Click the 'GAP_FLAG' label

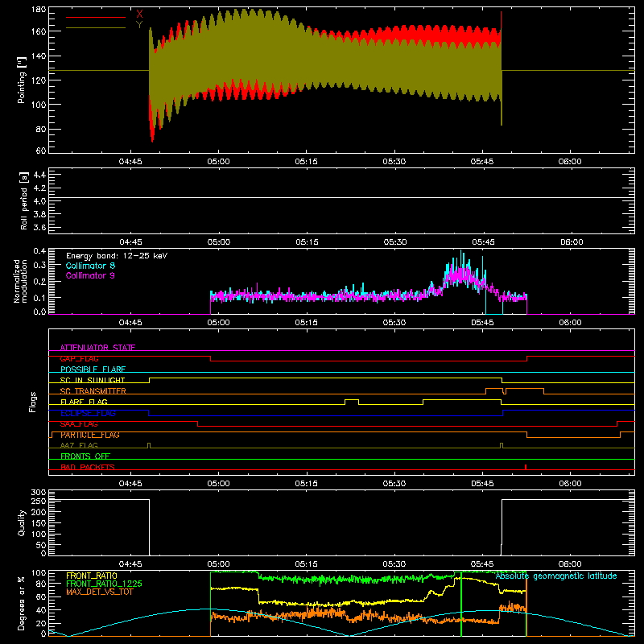point(79,358)
